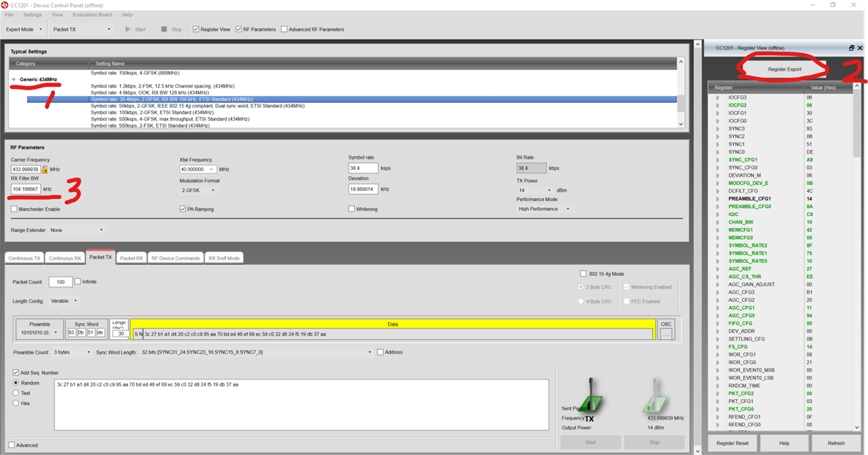Screen dimensions: 868x455
Task: Open the Settings menu
Action: [x=32, y=15]
